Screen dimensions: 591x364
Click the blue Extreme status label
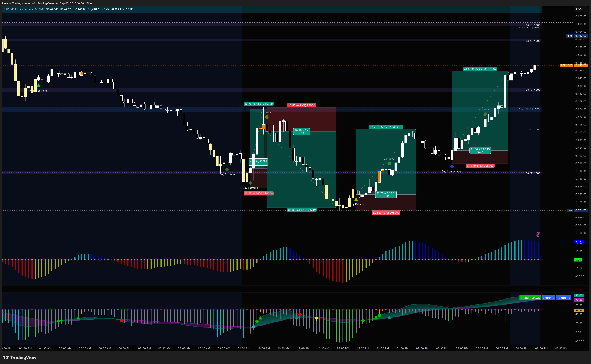pos(548,298)
